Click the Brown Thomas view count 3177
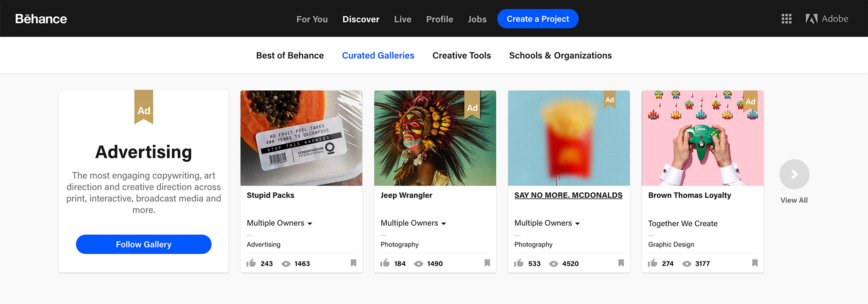 click(x=703, y=264)
